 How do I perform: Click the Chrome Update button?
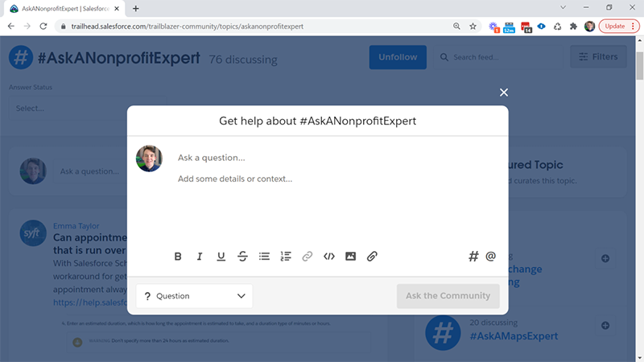tap(619, 27)
